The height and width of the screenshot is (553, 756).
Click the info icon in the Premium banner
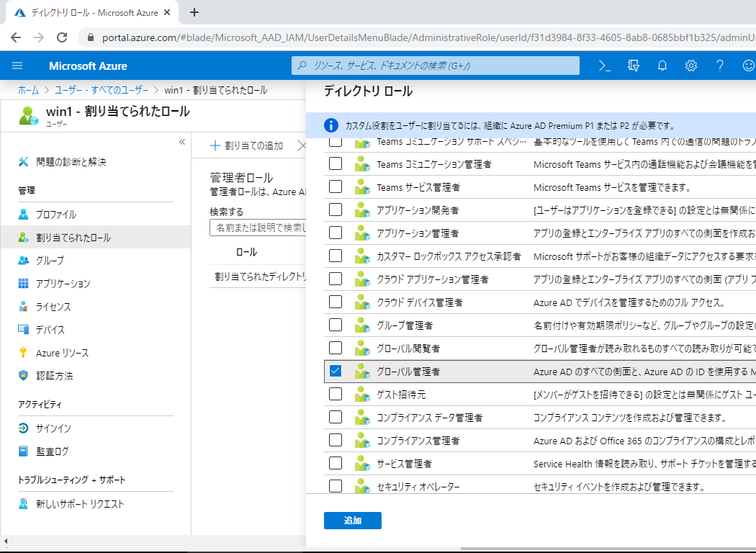(330, 125)
